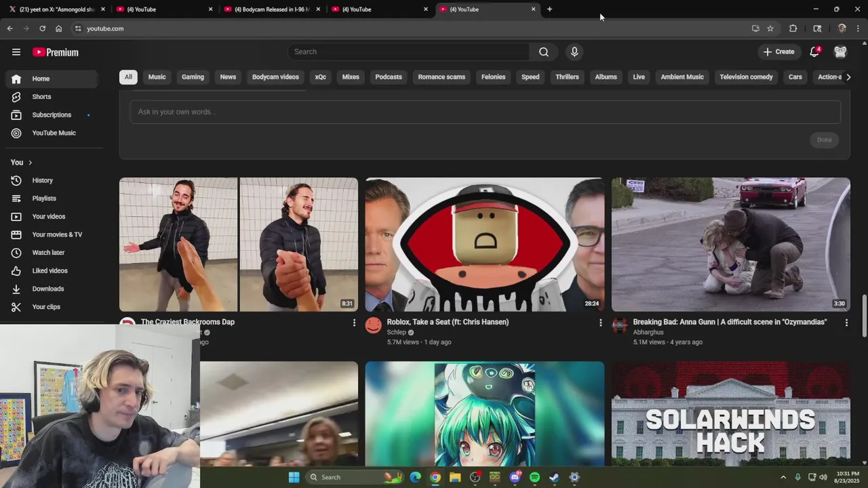Click the Chrome home button

click(59, 28)
